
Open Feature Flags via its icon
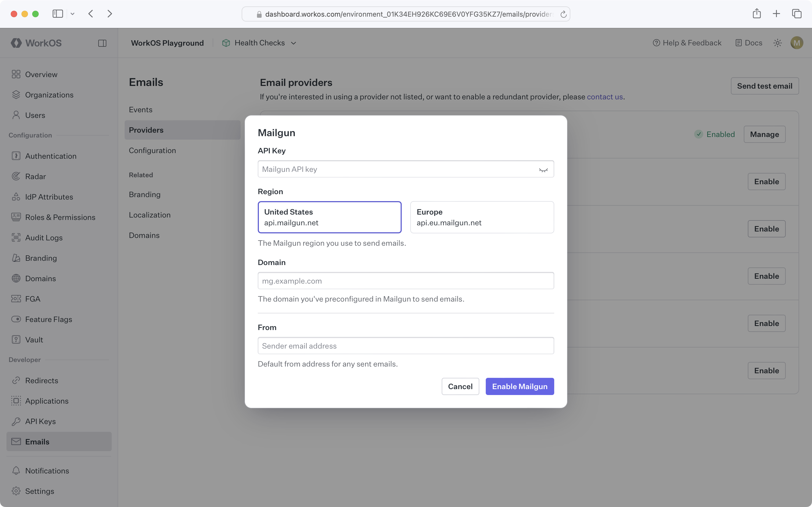click(16, 319)
